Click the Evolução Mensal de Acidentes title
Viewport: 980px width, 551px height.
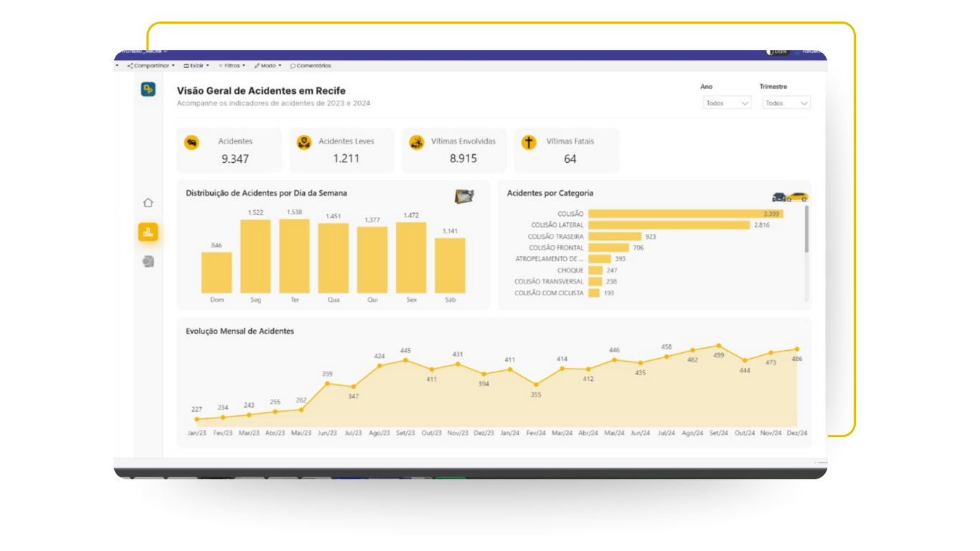[x=240, y=331]
